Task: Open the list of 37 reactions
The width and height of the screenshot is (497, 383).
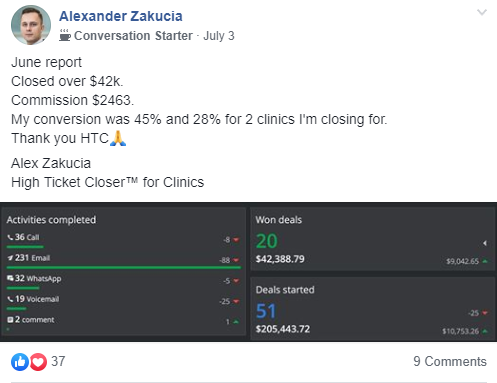Action: click(58, 361)
